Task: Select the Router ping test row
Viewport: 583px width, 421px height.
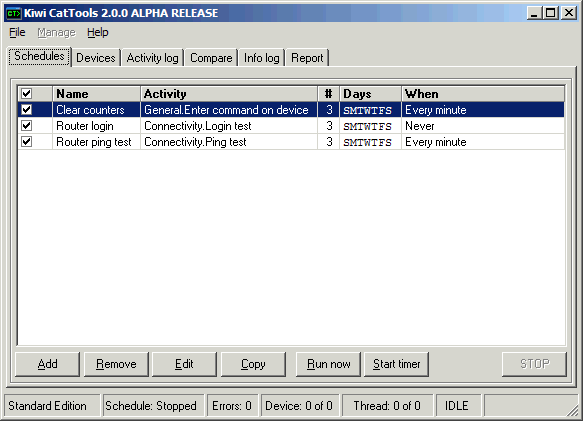Action: [x=291, y=142]
